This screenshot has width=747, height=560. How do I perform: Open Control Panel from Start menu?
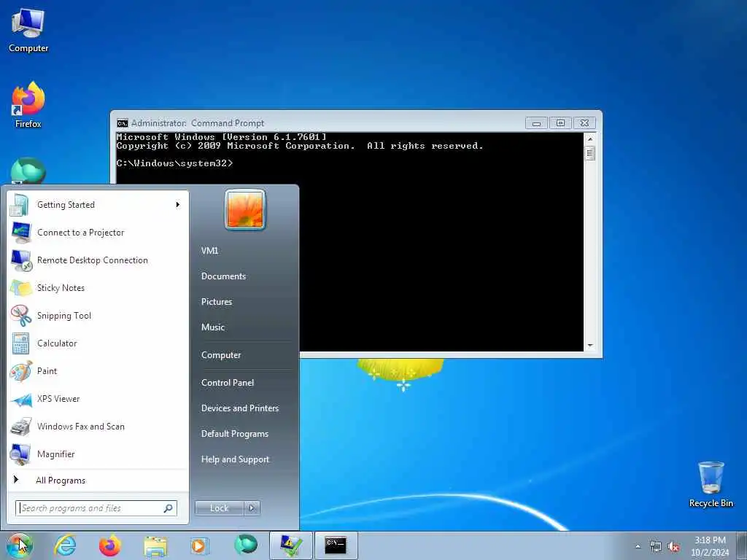(228, 383)
